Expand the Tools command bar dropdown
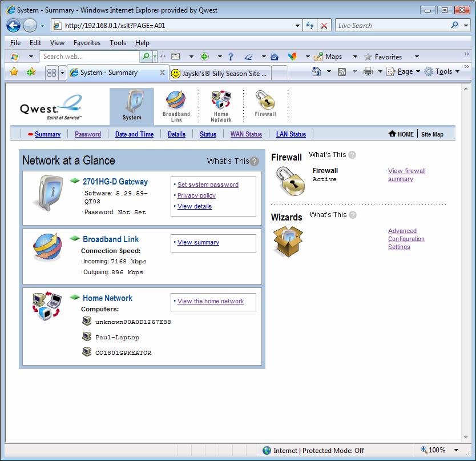This screenshot has width=476, height=461. point(457,71)
